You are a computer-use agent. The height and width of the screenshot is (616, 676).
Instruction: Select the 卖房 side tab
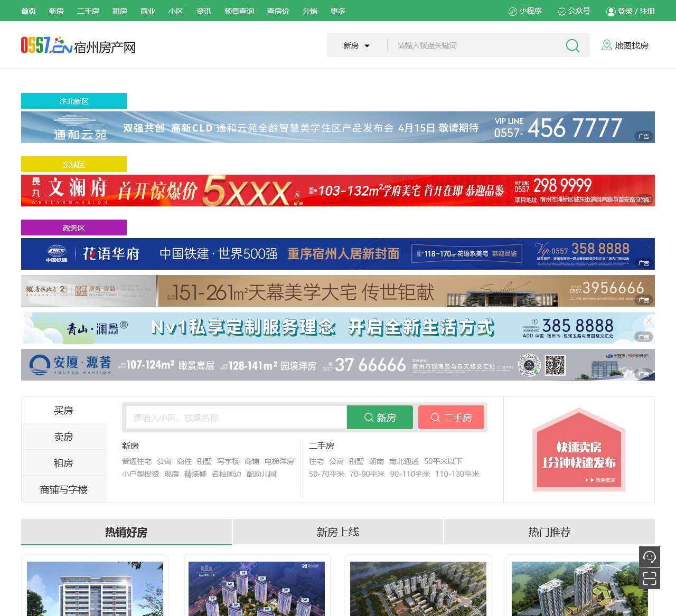pos(63,437)
